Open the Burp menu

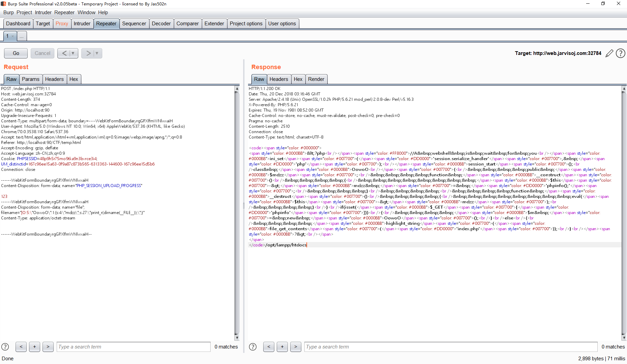pos(8,12)
